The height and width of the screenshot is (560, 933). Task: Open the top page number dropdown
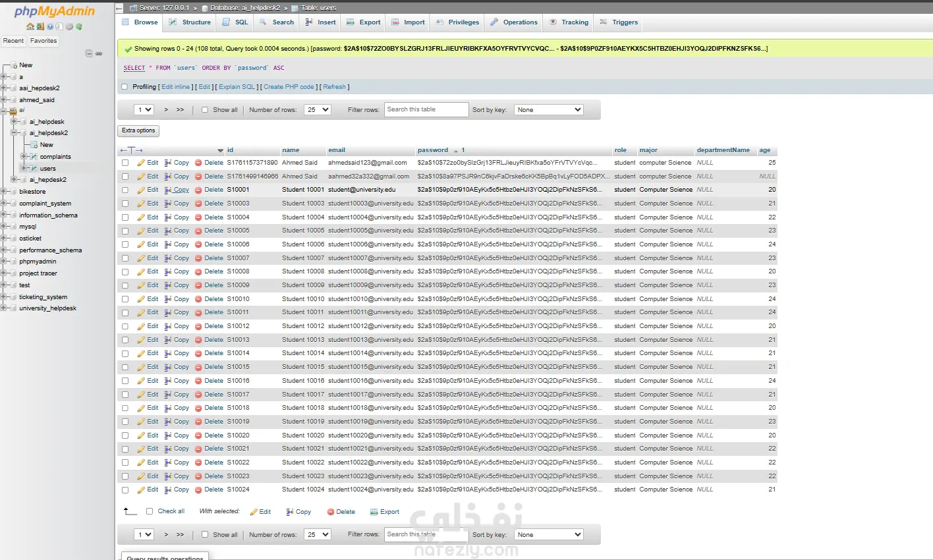tap(144, 110)
